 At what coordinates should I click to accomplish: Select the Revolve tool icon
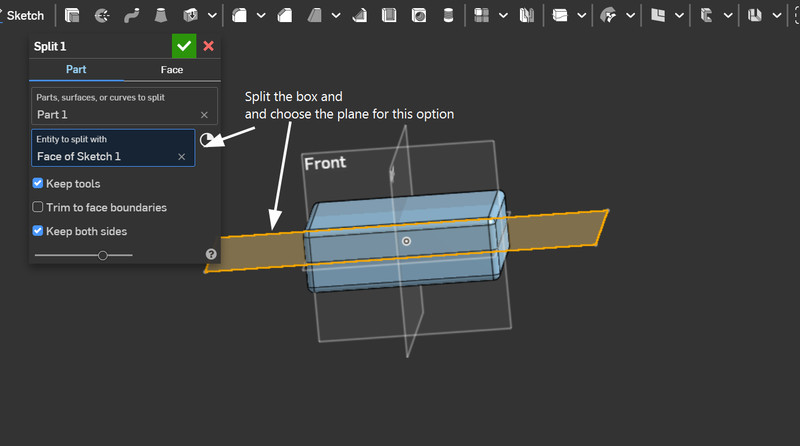(102, 16)
